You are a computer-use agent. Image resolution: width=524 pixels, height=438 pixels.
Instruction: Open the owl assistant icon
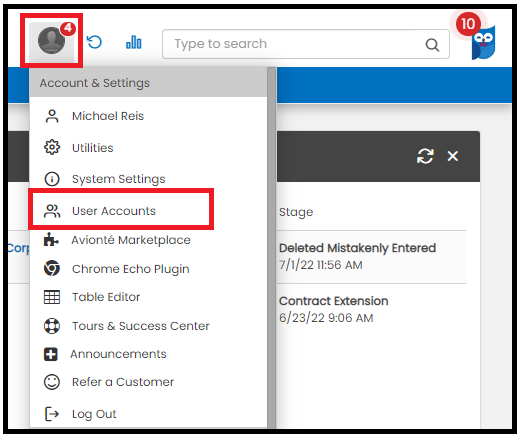[483, 43]
